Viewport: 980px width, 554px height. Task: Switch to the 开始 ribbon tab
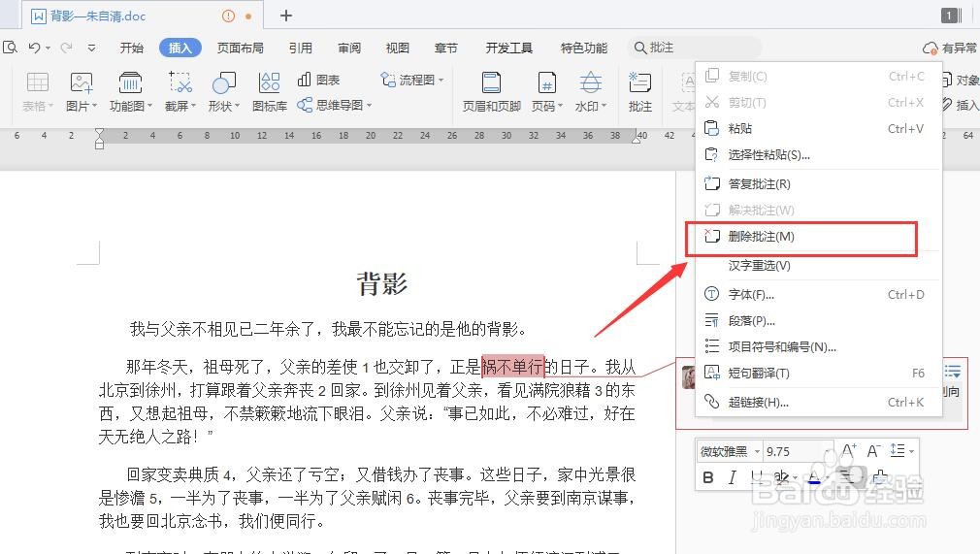tap(132, 48)
